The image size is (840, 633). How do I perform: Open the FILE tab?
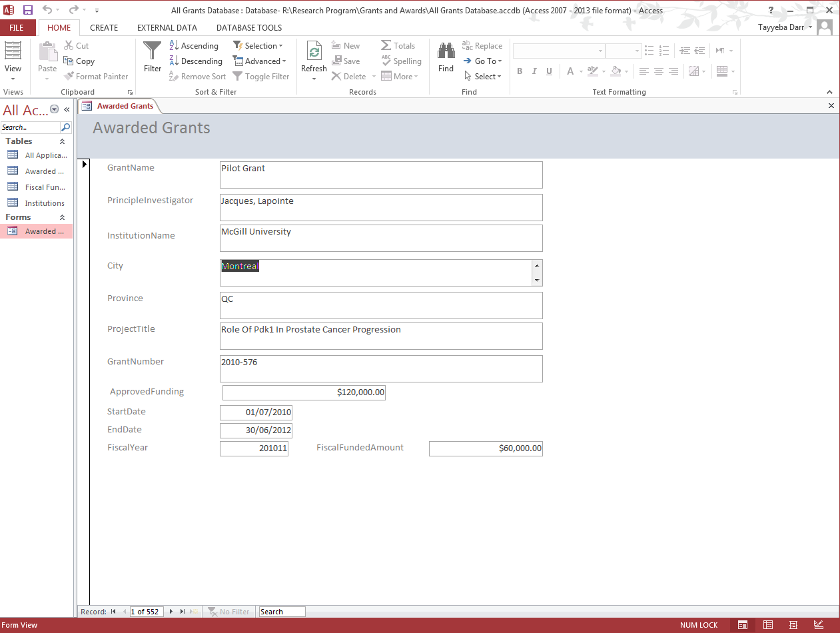coord(17,27)
